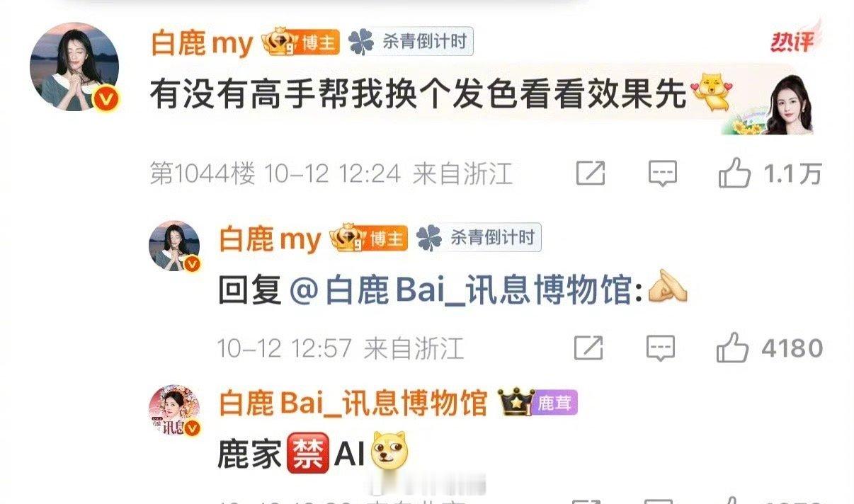
Task: Tap the 杀青倒计时 badge on the reply
Action: click(x=479, y=238)
